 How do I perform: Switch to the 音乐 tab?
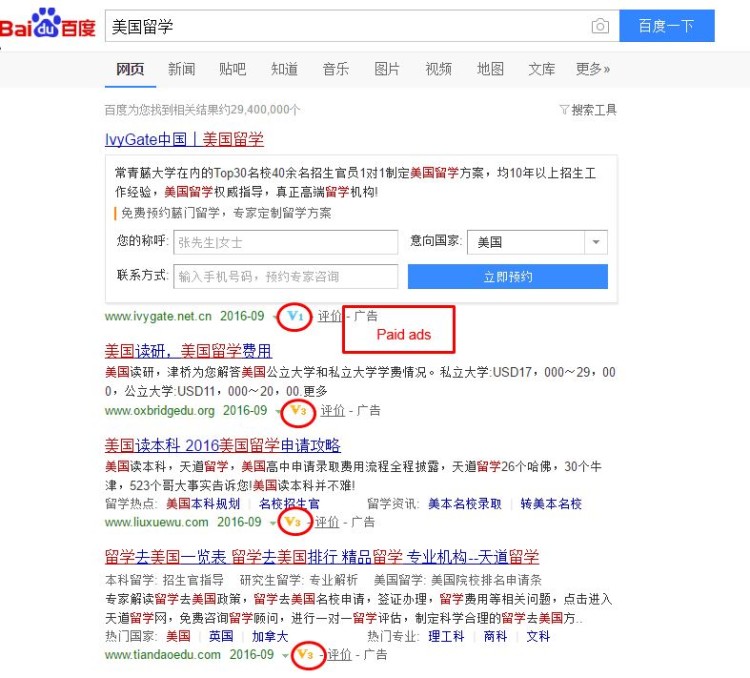335,69
